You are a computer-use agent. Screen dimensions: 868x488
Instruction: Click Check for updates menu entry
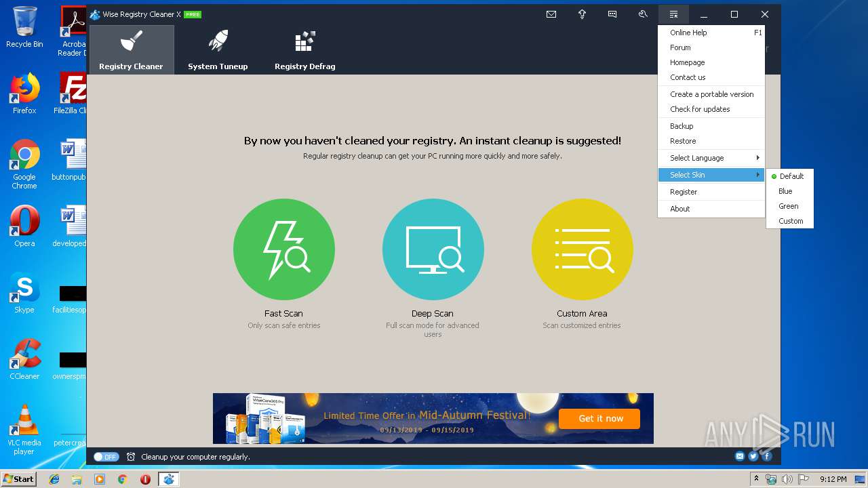pyautogui.click(x=711, y=109)
